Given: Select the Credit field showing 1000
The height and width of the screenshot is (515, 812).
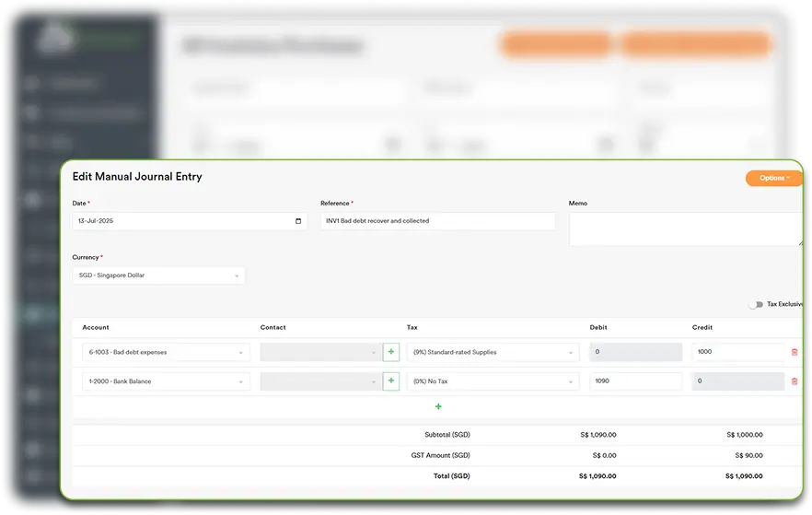Looking at the screenshot, I should pos(737,352).
